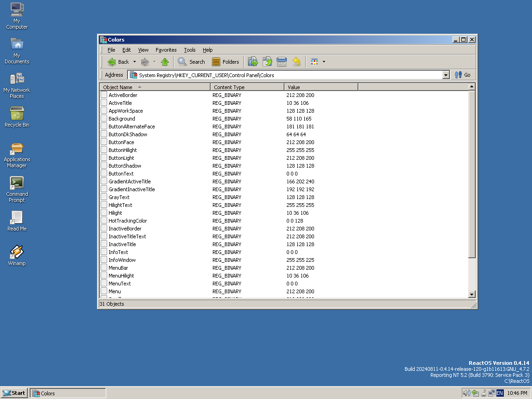Sort by the Object Name column header
This screenshot has width=532, height=399.
pos(155,87)
